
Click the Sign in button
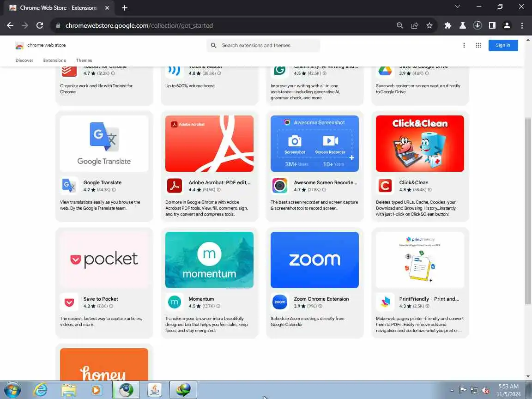tap(503, 45)
